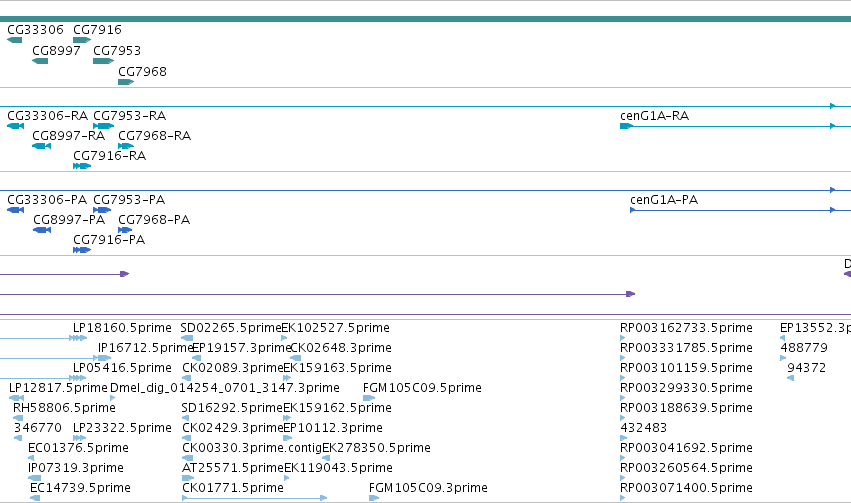The height and width of the screenshot is (503, 851).
Task: Click the CG7916 gene glyph arrow
Action: [x=82, y=40]
